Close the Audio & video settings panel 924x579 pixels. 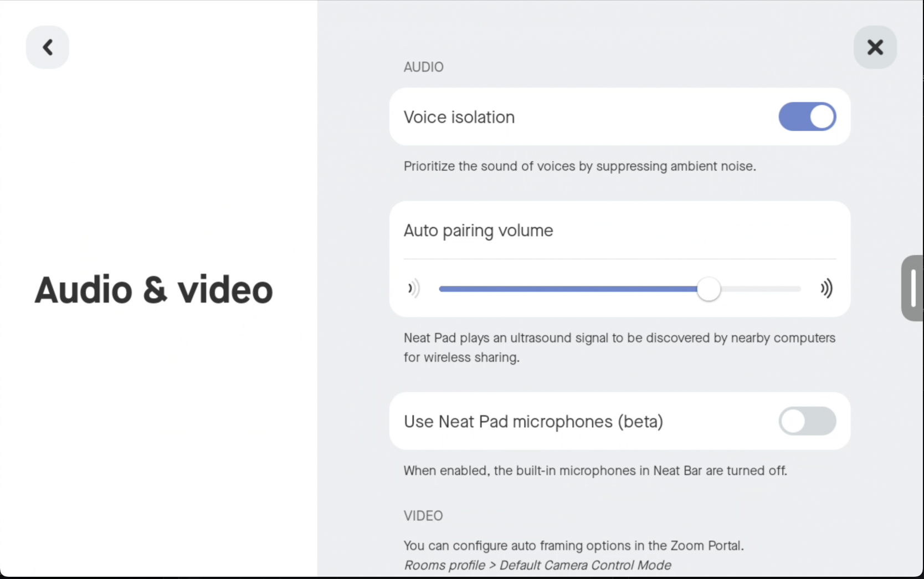click(875, 47)
